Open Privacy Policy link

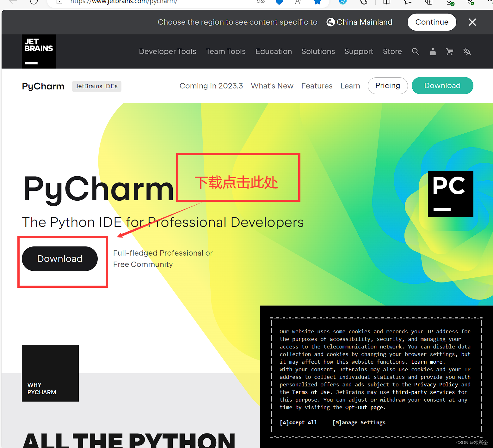(436, 384)
